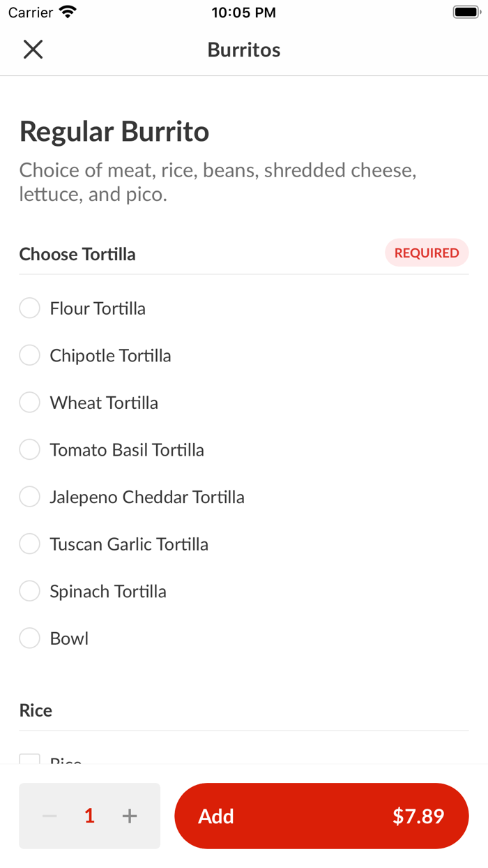Viewport: 488px width, 868px height.
Task: Tap the REQUIRED badge next to Choose Tortilla
Action: point(427,253)
